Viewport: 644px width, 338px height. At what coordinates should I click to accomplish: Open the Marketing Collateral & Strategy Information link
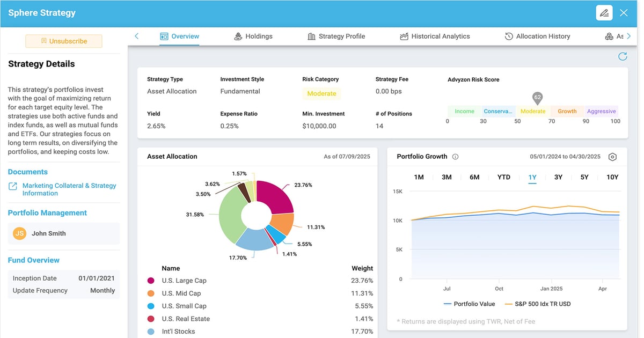[x=68, y=189]
